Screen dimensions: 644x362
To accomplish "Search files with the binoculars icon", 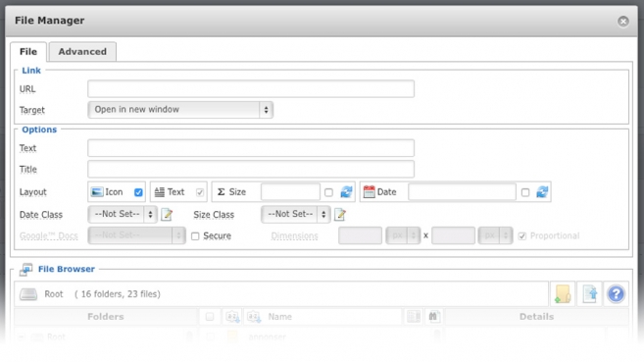I will point(433,317).
